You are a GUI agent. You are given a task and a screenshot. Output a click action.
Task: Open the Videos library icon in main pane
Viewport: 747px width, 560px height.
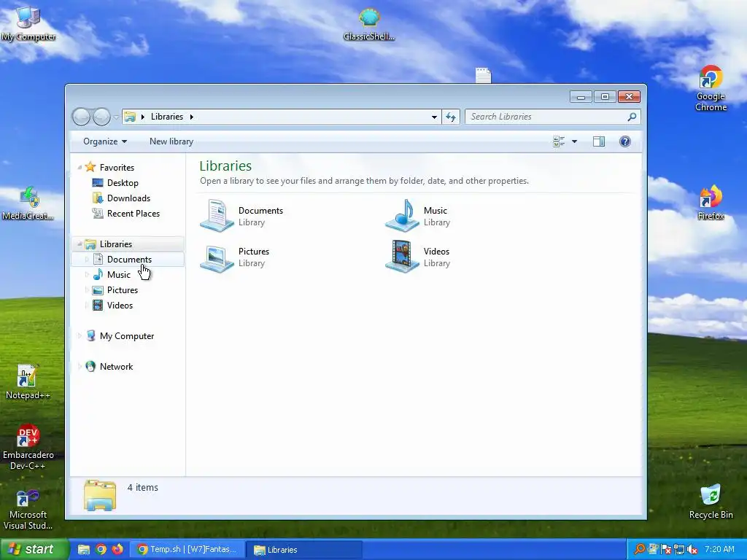click(x=403, y=257)
